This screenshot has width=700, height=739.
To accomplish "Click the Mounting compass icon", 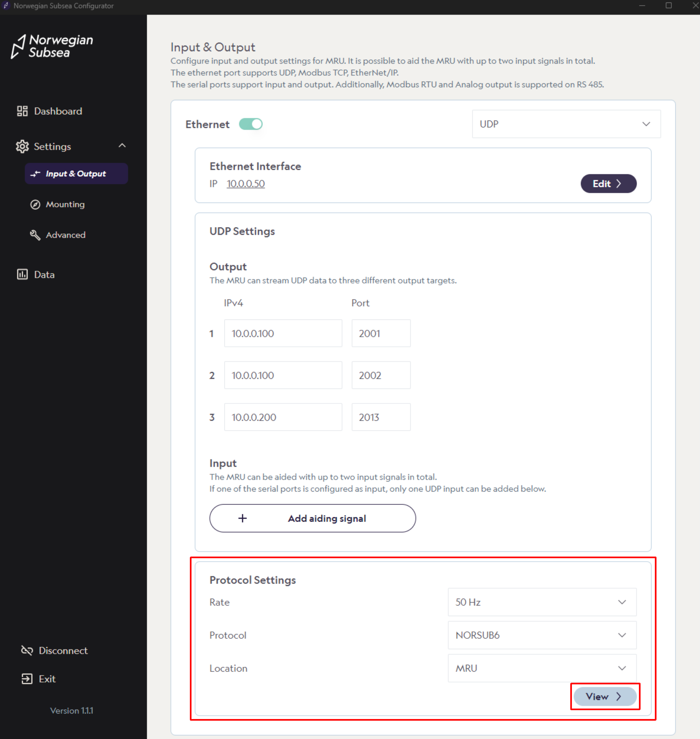I will pos(35,205).
